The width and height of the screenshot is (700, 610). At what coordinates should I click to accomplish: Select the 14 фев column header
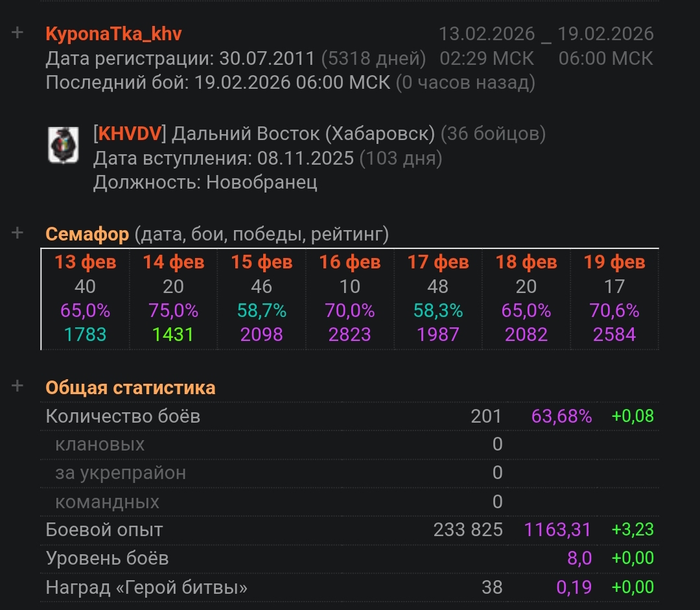tap(174, 262)
